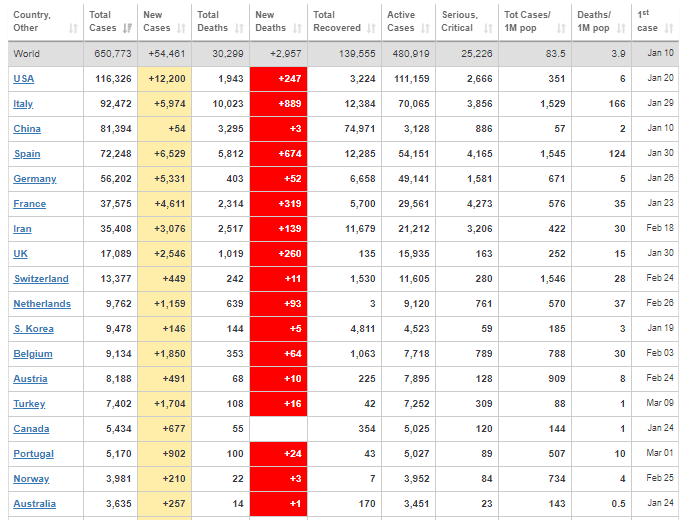Open the Spain country link

coord(27,154)
